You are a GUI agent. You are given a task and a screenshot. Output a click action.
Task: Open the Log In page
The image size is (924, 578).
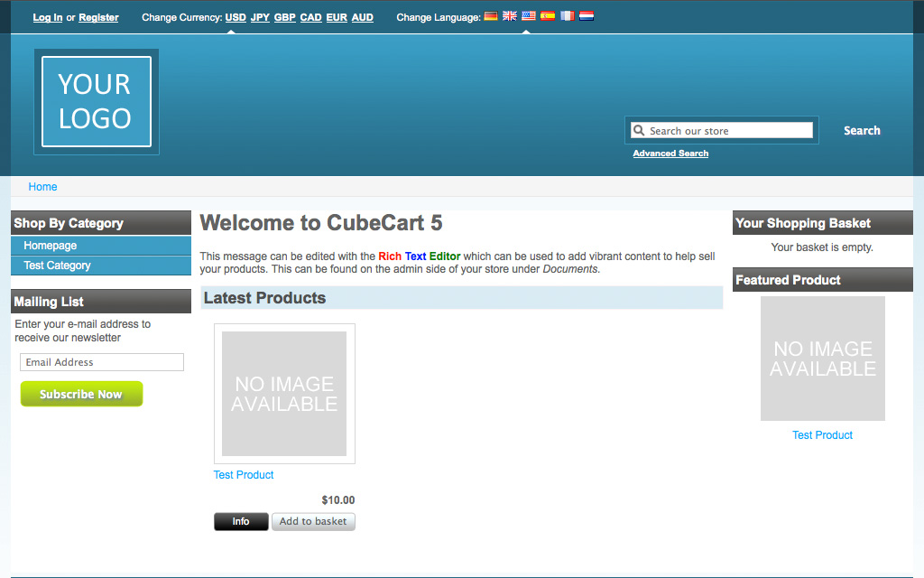click(48, 17)
